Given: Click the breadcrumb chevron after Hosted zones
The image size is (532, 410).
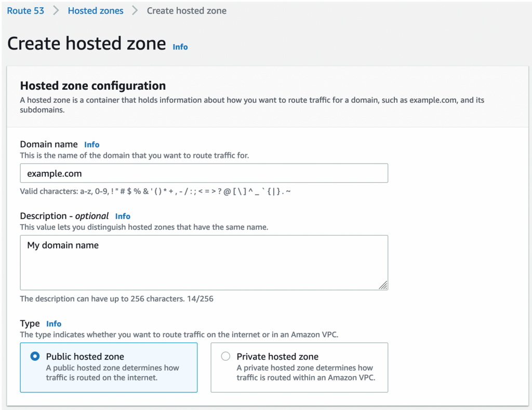Looking at the screenshot, I should pyautogui.click(x=134, y=10).
